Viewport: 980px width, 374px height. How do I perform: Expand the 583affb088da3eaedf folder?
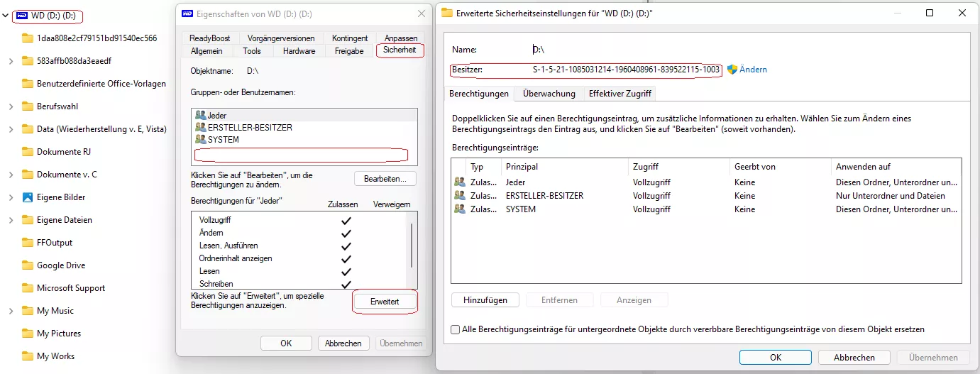pyautogui.click(x=11, y=61)
